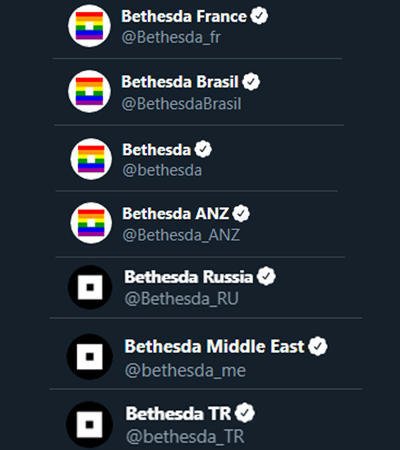
Task: Open Bethesda France rainbow profile avatar
Action: (89, 26)
